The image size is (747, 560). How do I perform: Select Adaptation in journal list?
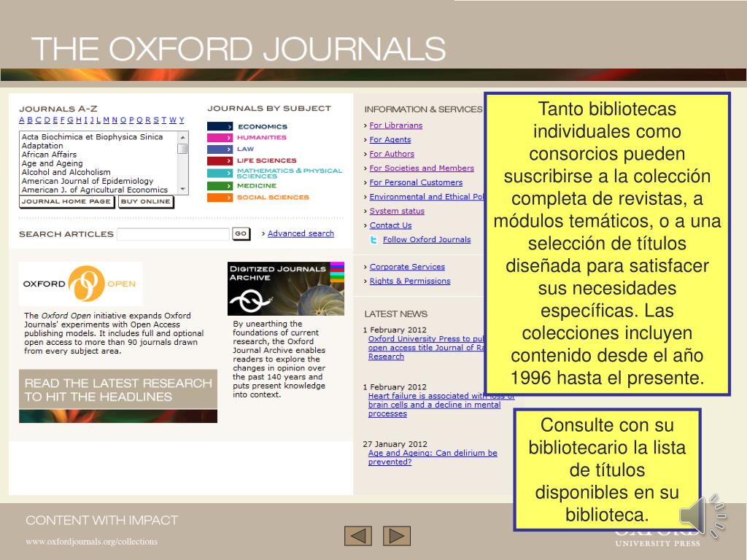click(42, 146)
